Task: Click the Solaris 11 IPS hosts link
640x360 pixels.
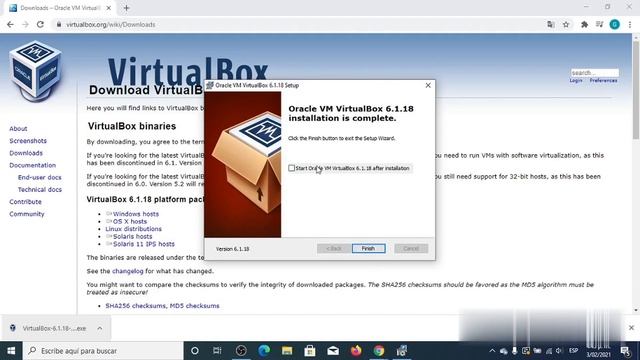Action: 144,244
